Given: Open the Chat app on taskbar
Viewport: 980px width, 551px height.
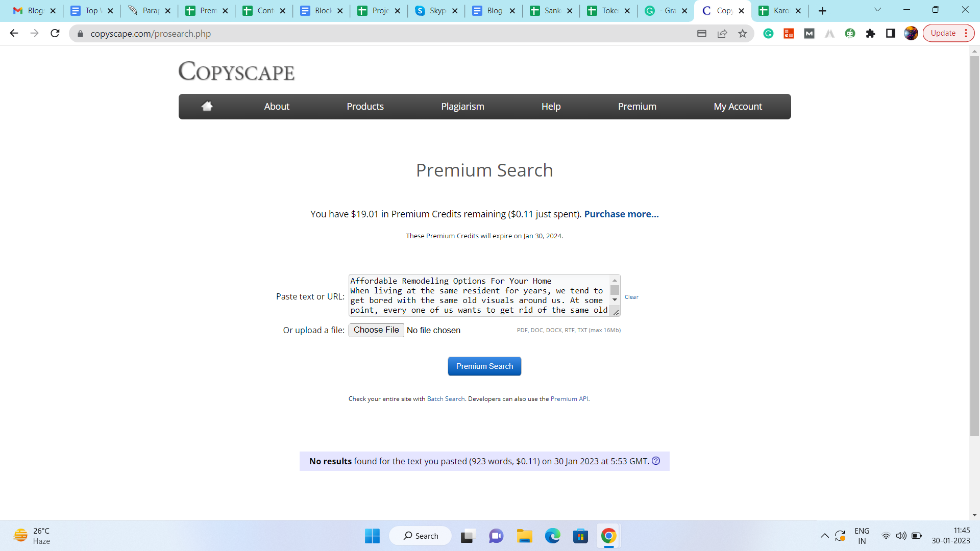Looking at the screenshot, I should point(496,536).
